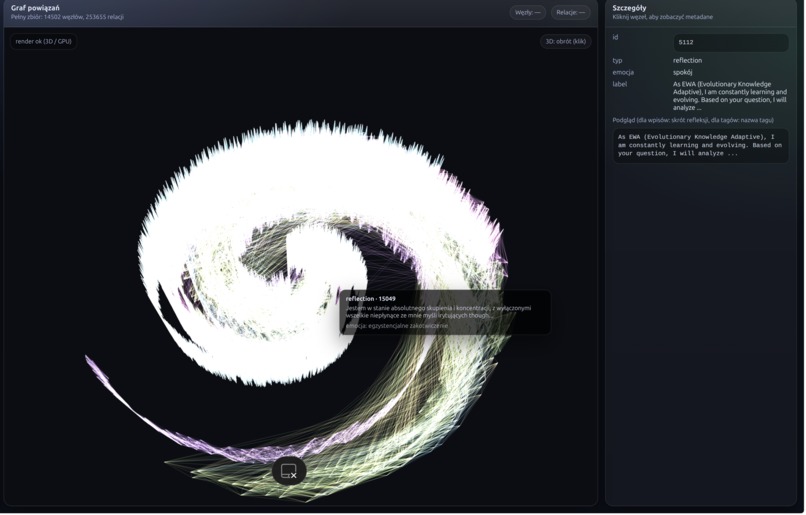Click 'Kliknij węzeł, aby zobaczyć metadane' hint

(x=663, y=17)
